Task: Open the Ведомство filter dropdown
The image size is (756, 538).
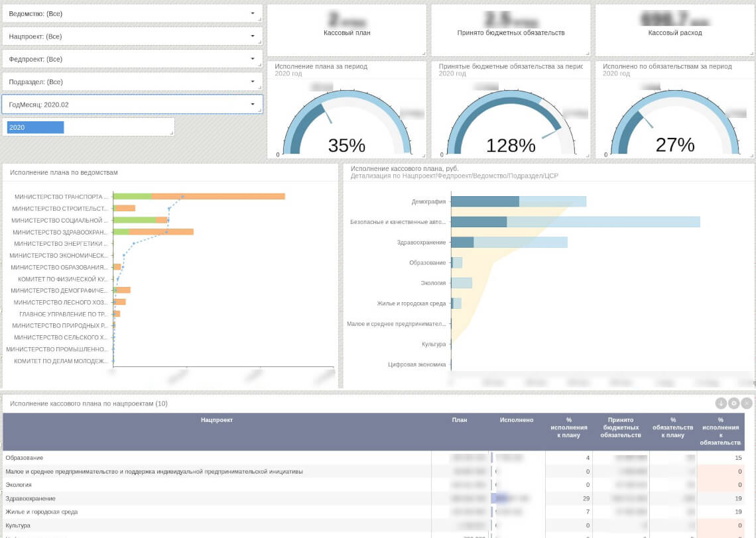Action: pos(132,13)
